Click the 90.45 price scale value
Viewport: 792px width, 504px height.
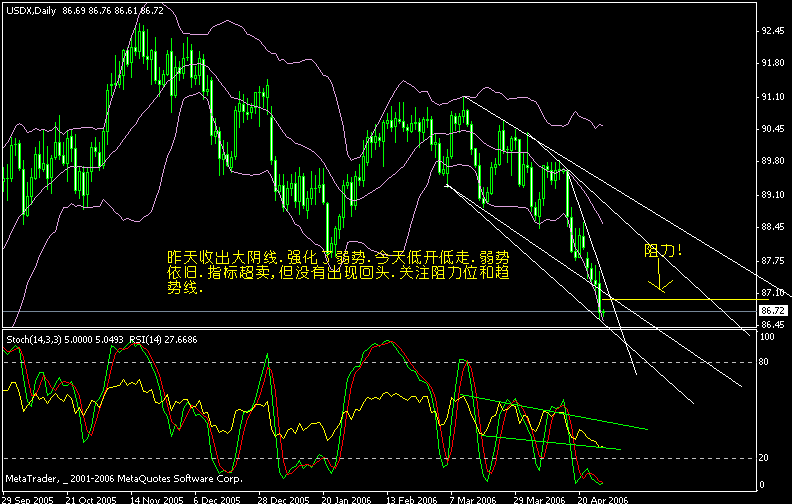[773, 129]
